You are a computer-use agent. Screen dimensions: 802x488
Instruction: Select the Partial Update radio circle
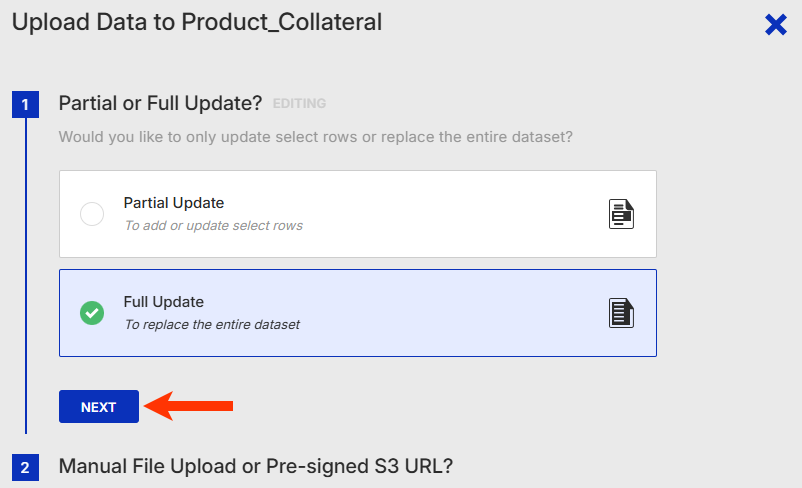[92, 214]
